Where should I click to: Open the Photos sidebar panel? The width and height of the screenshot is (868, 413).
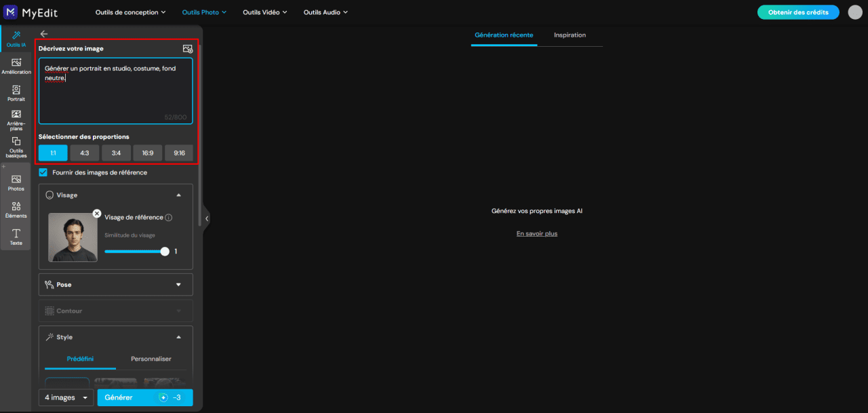coord(16,182)
